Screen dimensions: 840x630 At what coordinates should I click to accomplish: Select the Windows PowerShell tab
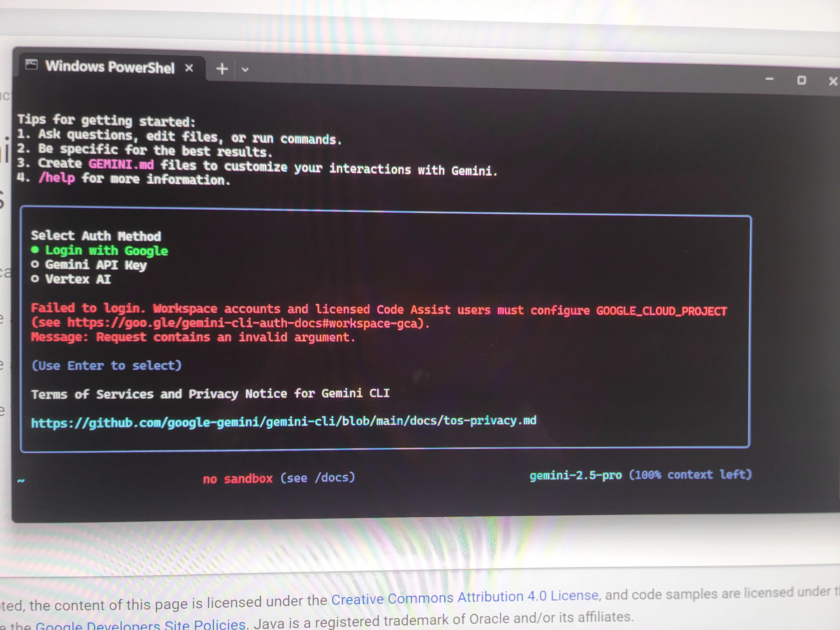pos(110,67)
